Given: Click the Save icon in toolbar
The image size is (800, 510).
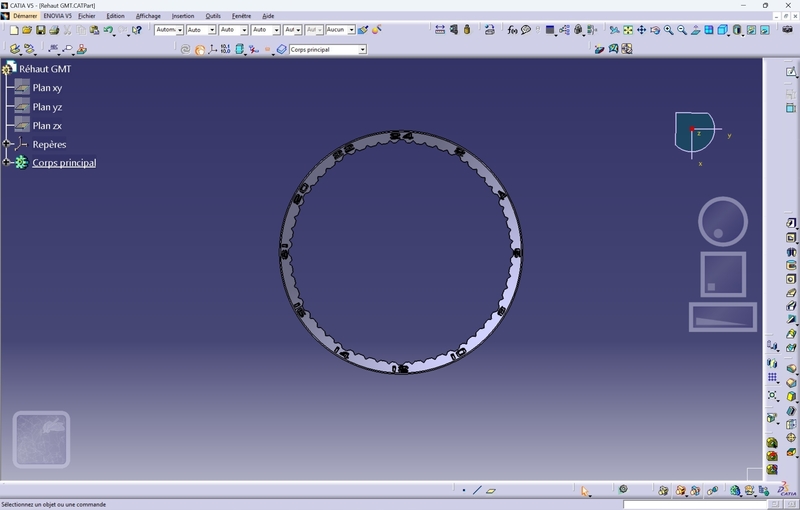Looking at the screenshot, I should coord(41,30).
